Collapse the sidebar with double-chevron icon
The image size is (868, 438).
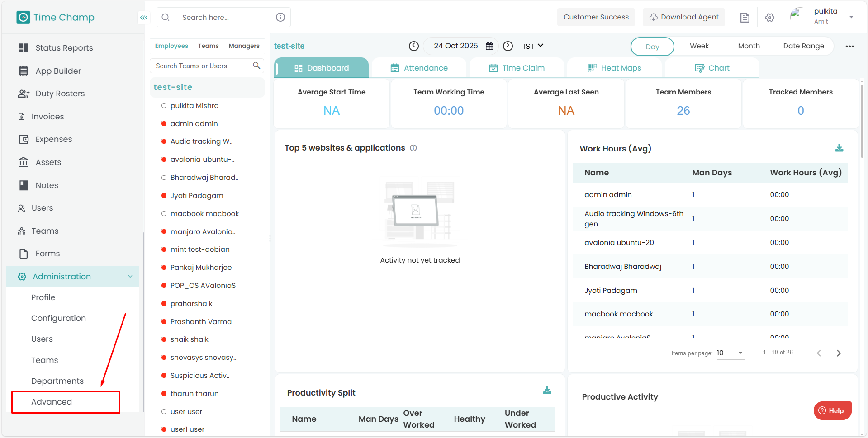(x=144, y=18)
